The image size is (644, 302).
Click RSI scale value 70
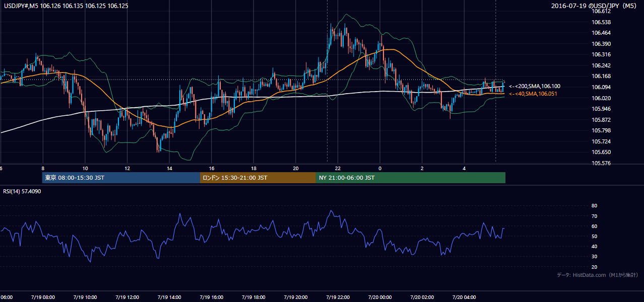pos(595,216)
